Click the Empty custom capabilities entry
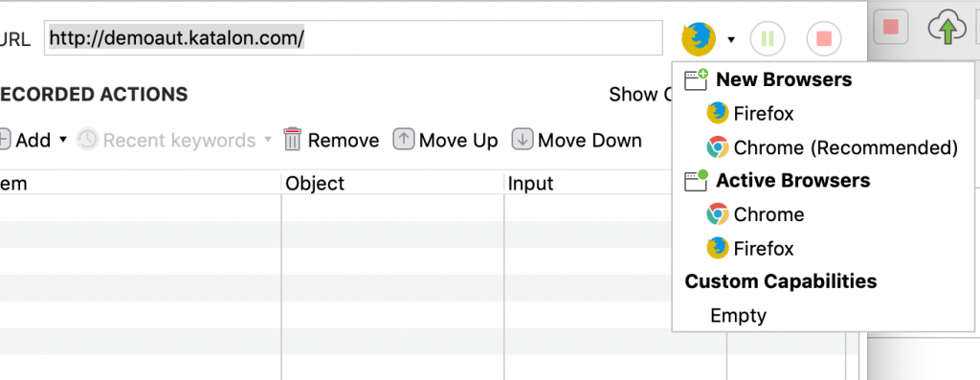The height and width of the screenshot is (380, 980). click(738, 316)
